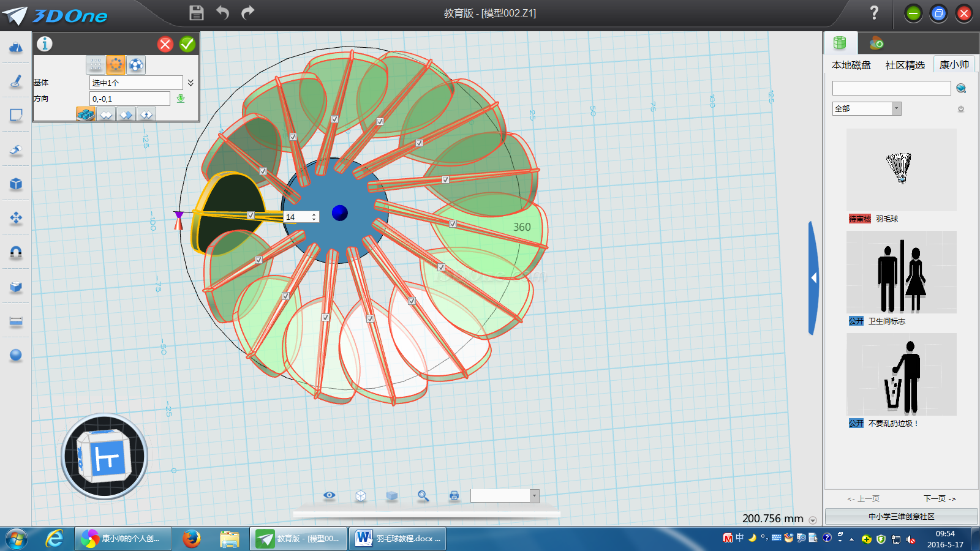The width and height of the screenshot is (980, 551).
Task: Select the sketch drawing pencil tool
Action: (x=16, y=81)
